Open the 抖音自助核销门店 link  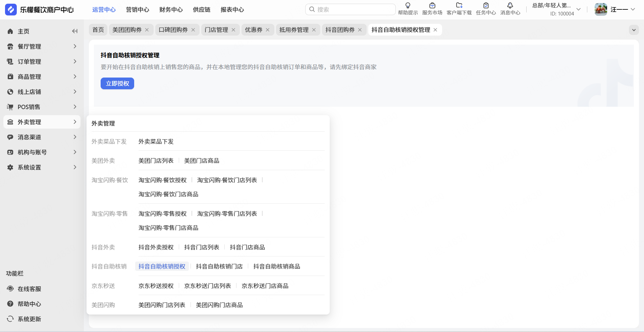[x=219, y=267]
